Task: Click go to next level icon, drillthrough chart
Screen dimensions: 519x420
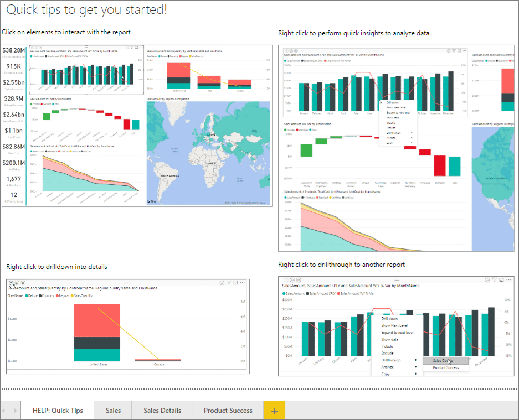Action: coord(292,280)
